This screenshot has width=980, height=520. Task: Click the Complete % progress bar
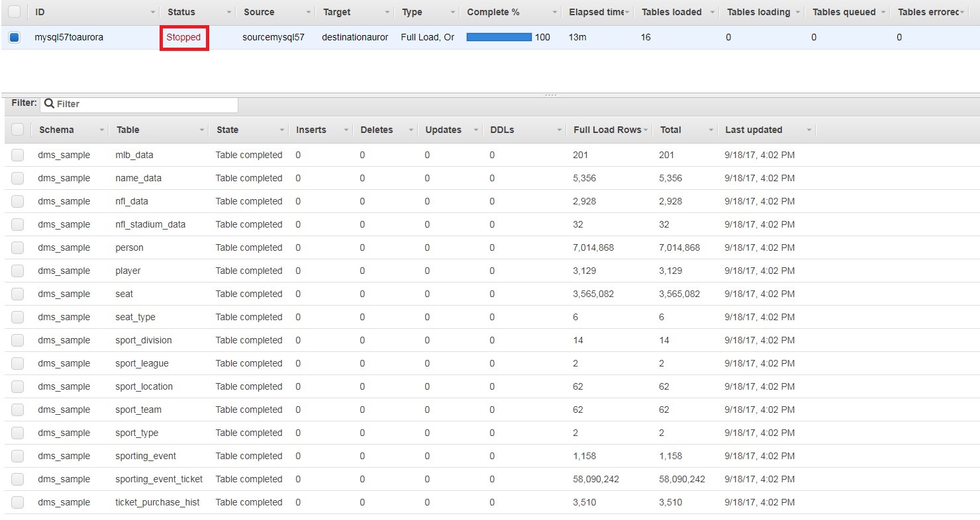499,38
